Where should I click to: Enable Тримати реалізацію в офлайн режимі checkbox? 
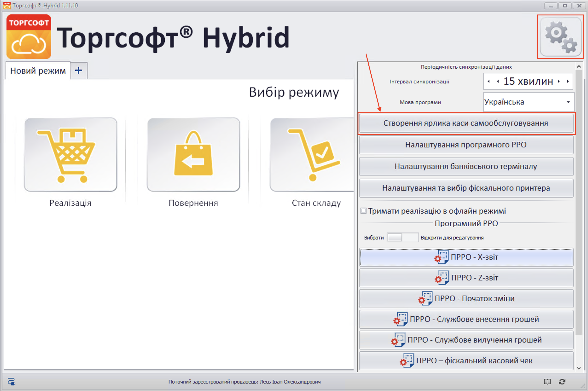pyautogui.click(x=364, y=211)
